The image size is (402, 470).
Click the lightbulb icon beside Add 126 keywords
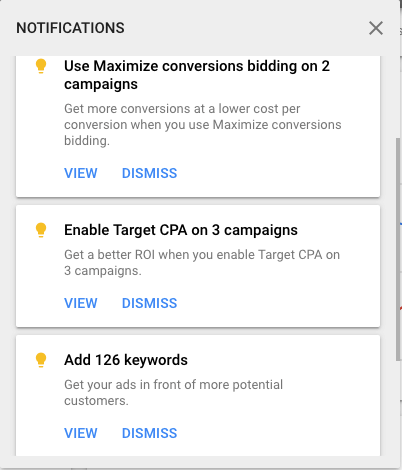pyautogui.click(x=41, y=360)
